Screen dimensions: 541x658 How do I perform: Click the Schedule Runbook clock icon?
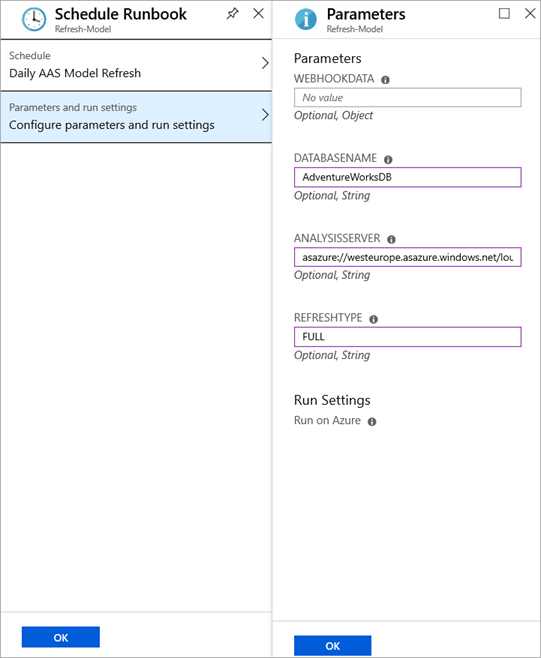(34, 19)
